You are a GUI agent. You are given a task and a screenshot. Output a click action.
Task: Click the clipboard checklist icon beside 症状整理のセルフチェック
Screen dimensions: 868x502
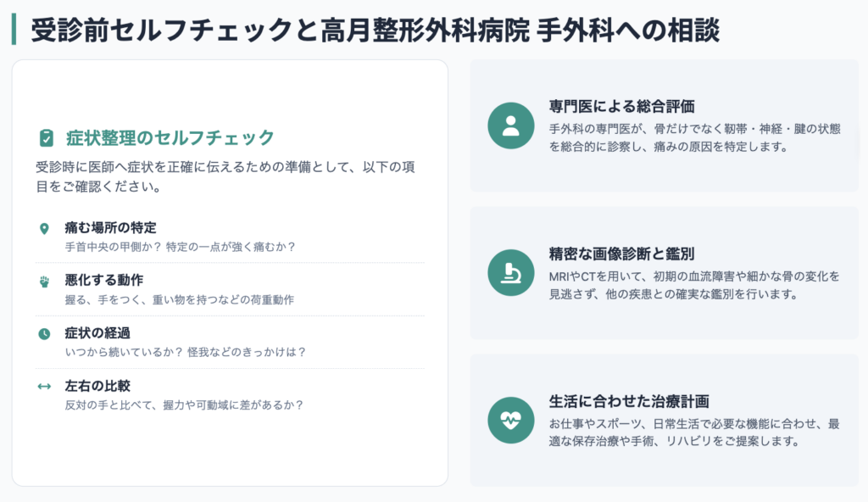coord(47,138)
